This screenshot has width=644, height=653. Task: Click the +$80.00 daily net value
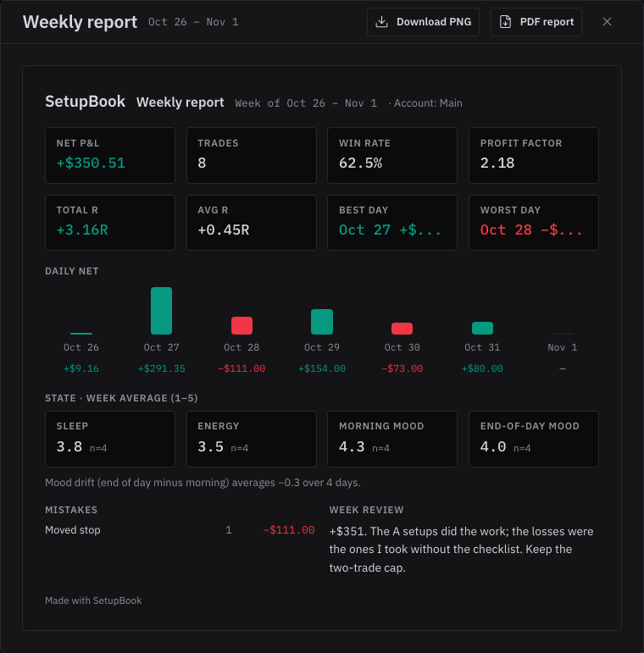pos(482,368)
